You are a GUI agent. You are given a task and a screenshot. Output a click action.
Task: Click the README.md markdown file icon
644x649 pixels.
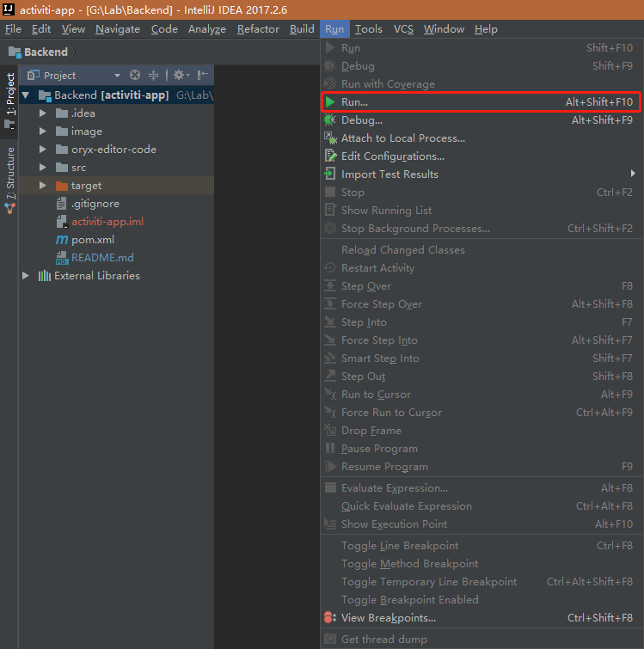click(x=62, y=258)
